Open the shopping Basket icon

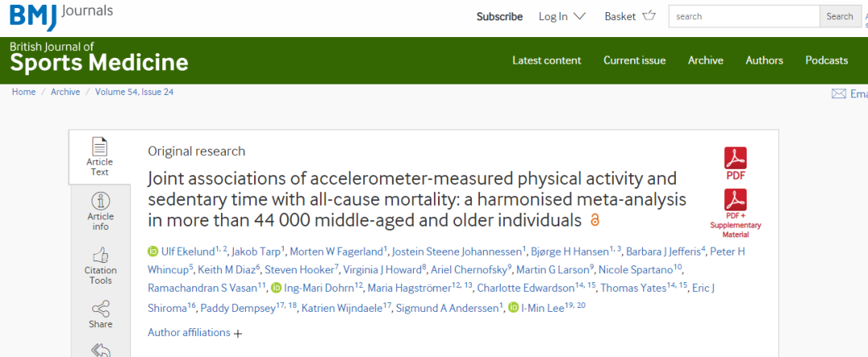tap(649, 16)
